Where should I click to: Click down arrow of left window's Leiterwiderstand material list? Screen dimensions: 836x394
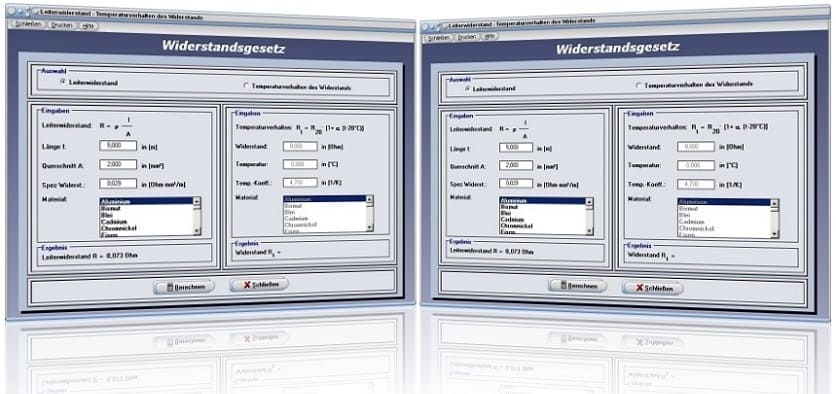click(197, 230)
